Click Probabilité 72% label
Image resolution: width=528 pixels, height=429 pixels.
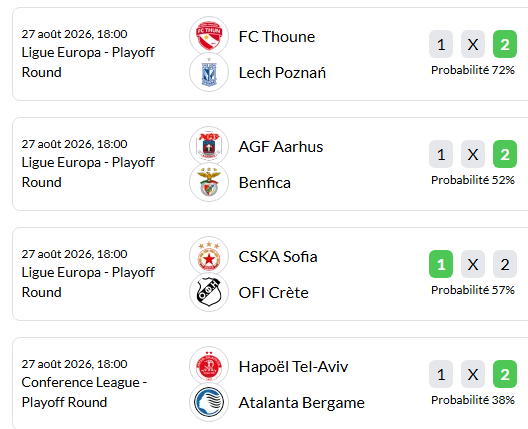tap(473, 70)
